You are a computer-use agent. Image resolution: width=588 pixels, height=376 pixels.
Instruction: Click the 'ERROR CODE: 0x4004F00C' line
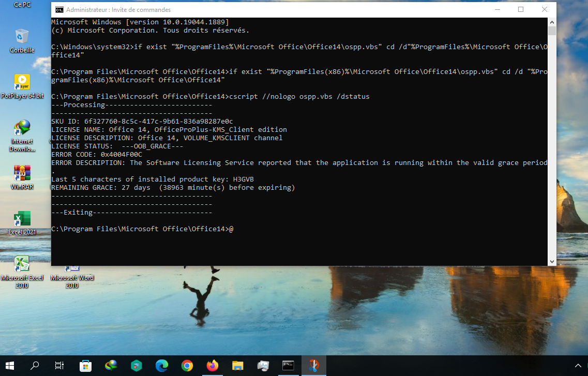click(97, 155)
